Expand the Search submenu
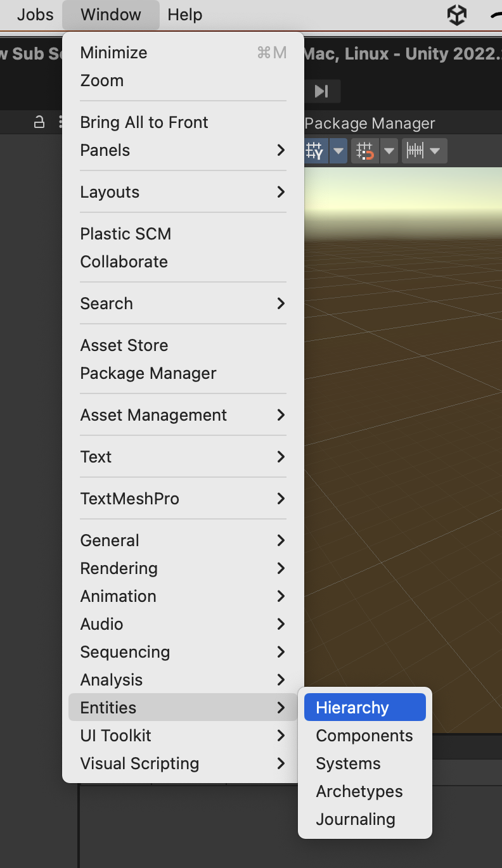502x868 pixels. [x=183, y=303]
